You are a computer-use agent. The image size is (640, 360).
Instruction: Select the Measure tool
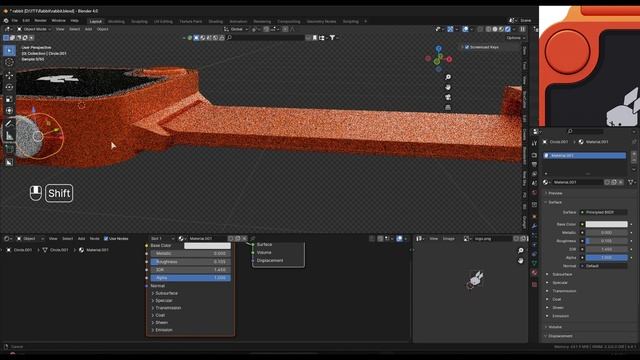[x=9, y=136]
